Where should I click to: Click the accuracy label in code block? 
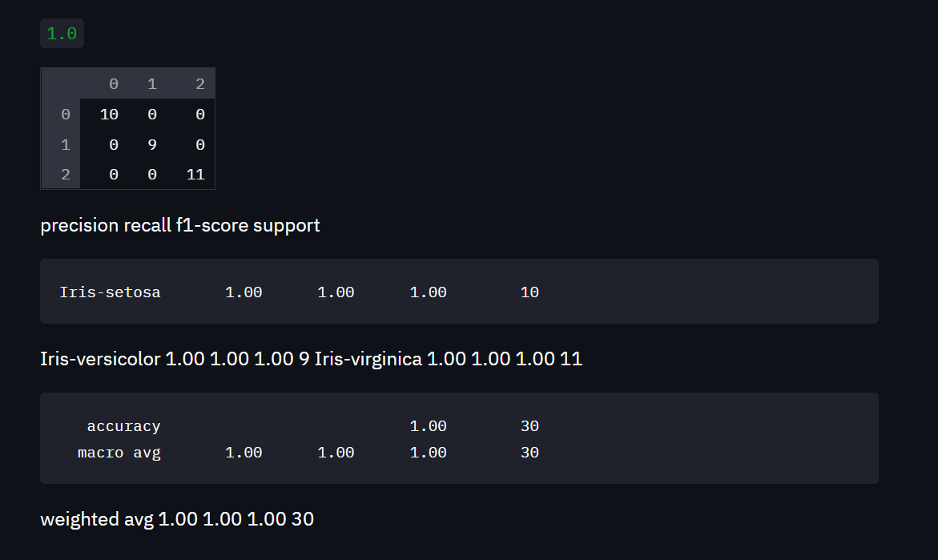click(x=123, y=426)
